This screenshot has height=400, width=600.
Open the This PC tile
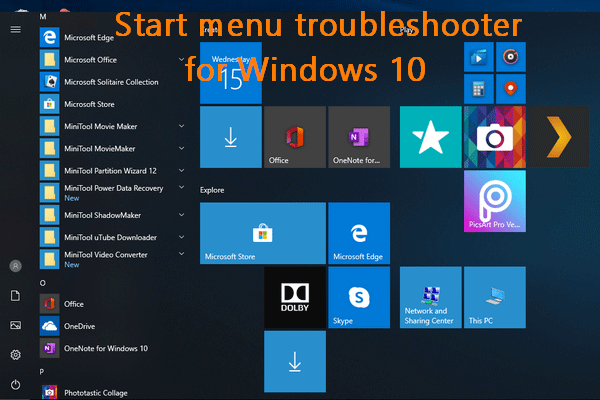[495, 297]
